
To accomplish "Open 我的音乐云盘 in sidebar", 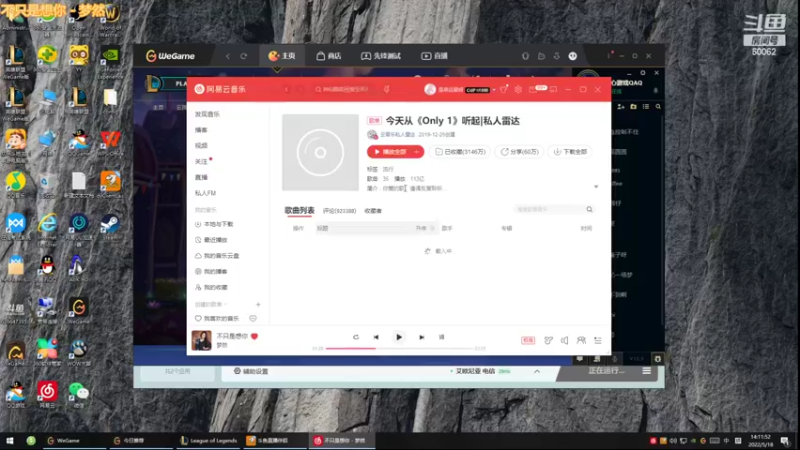I will pos(217,256).
